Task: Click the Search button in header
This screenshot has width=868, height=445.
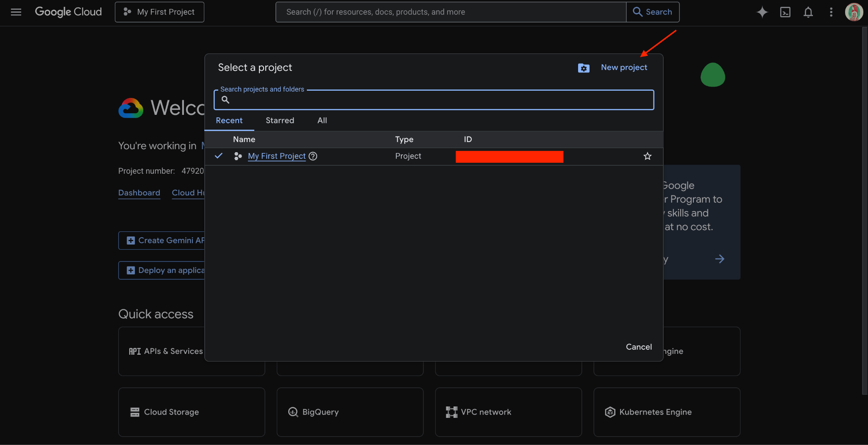Action: tap(653, 12)
